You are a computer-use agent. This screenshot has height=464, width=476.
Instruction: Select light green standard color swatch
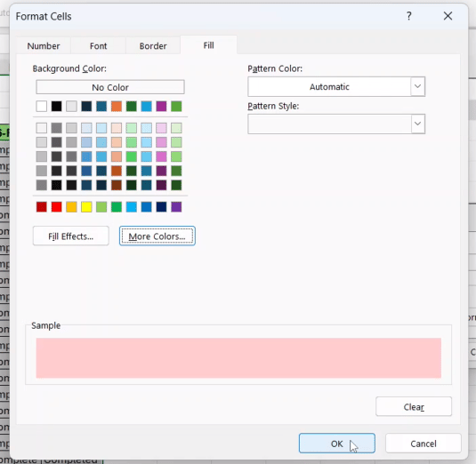[101, 207]
